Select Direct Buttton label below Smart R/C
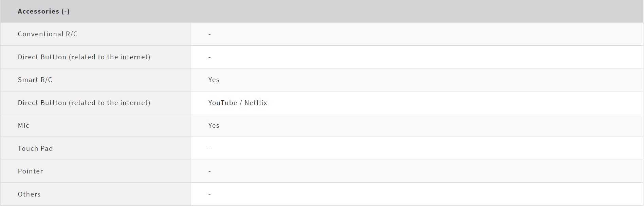 (x=84, y=103)
